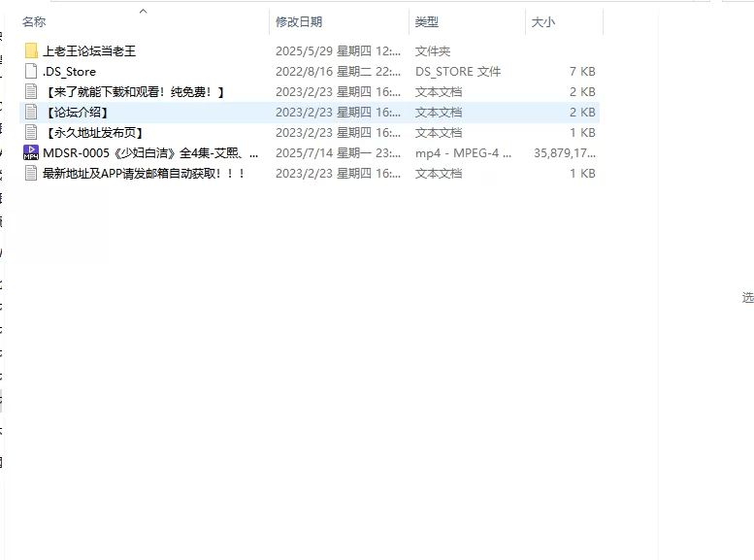Viewport: 754px width, 560px height.
Task: Select the 【来了就能下载和观看！纯免费！】 document icon
Action: pos(31,91)
